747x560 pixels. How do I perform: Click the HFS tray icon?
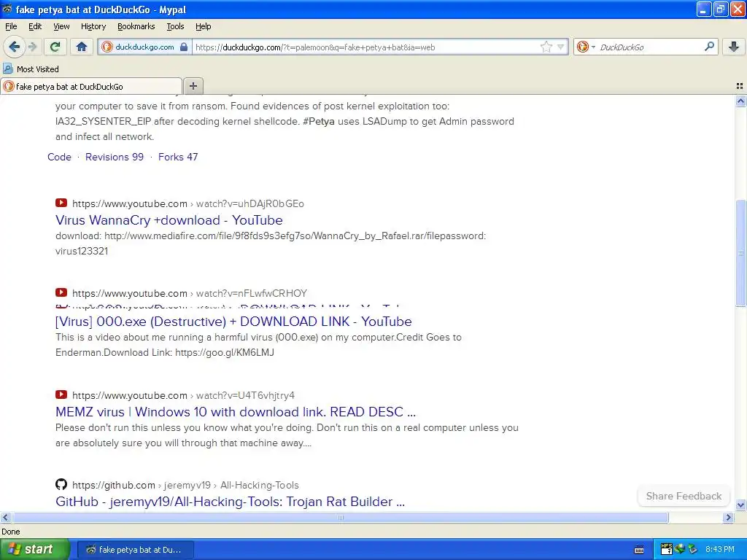coord(667,549)
